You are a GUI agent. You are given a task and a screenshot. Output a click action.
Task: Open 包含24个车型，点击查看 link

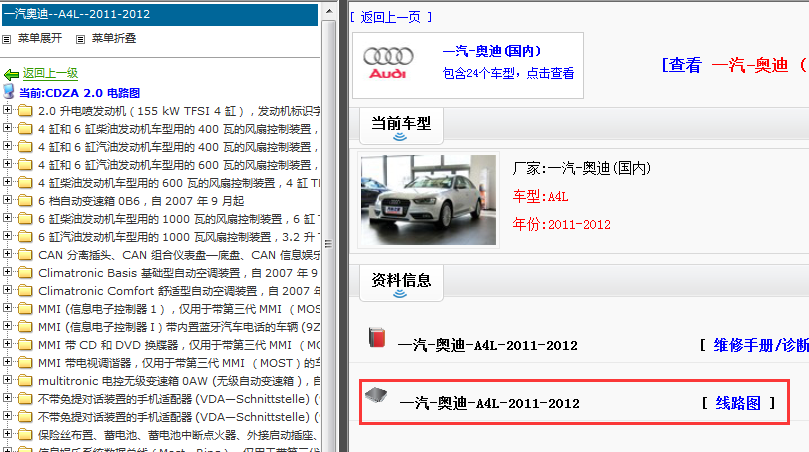[x=508, y=73]
